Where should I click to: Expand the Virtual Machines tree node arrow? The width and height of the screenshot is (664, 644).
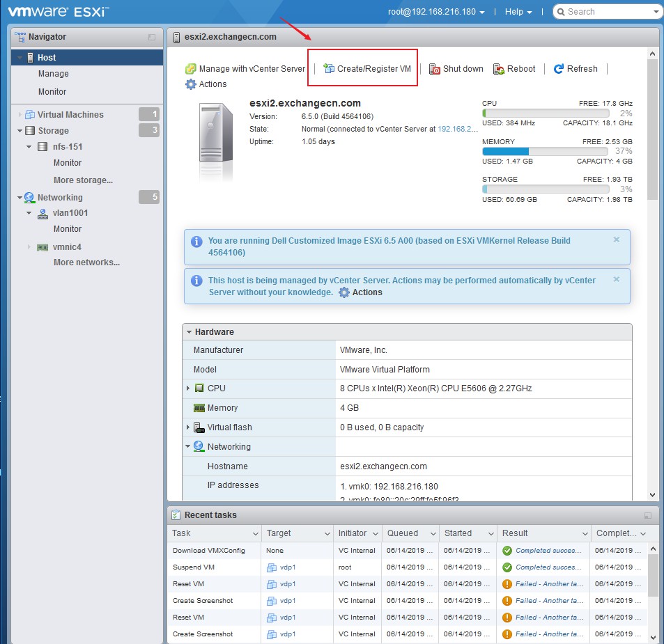coord(20,115)
